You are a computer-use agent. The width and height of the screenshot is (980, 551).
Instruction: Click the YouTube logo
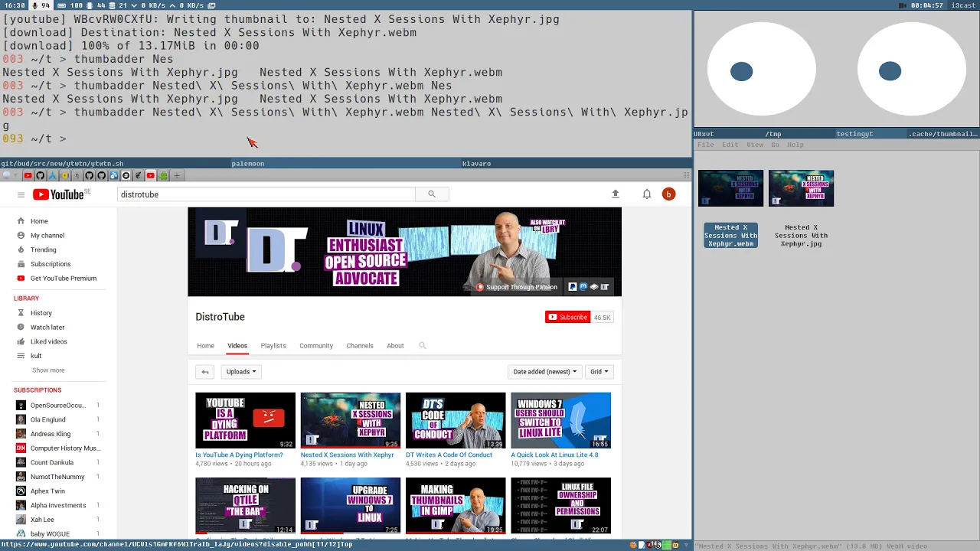tap(58, 194)
